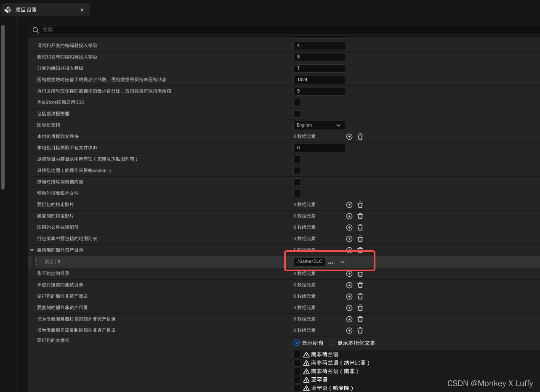Screen dimensions: 540x392
Task: Edit 分发的编码器投入等级 value 7
Action: click(319, 68)
